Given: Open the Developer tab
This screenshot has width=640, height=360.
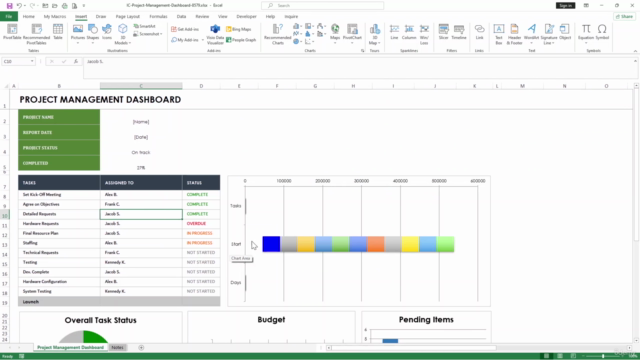Looking at the screenshot, I should pos(246,17).
